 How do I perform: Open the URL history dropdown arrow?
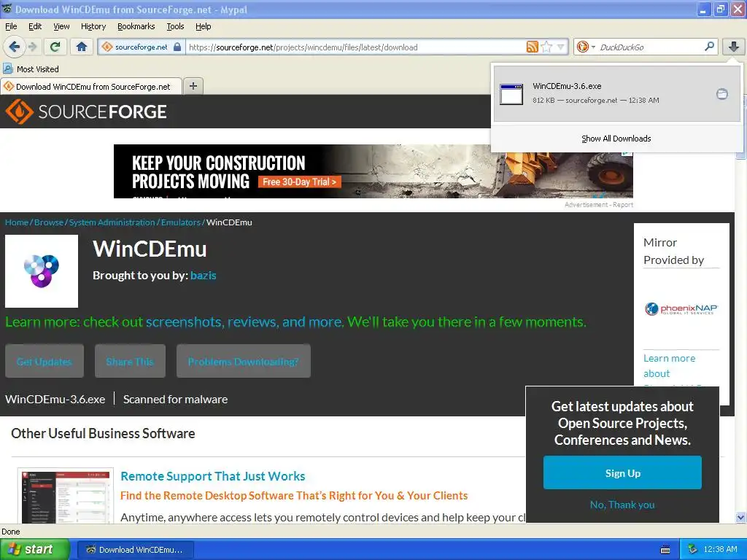click(561, 47)
